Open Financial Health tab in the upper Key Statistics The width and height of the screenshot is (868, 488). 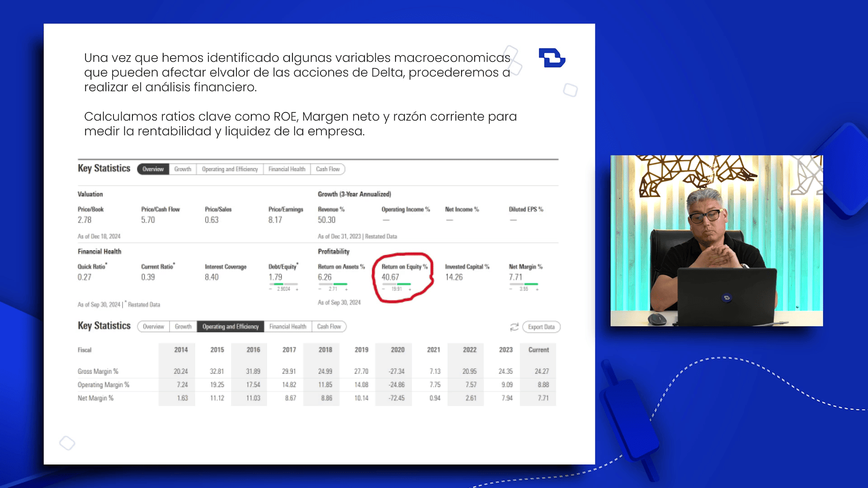click(x=287, y=169)
